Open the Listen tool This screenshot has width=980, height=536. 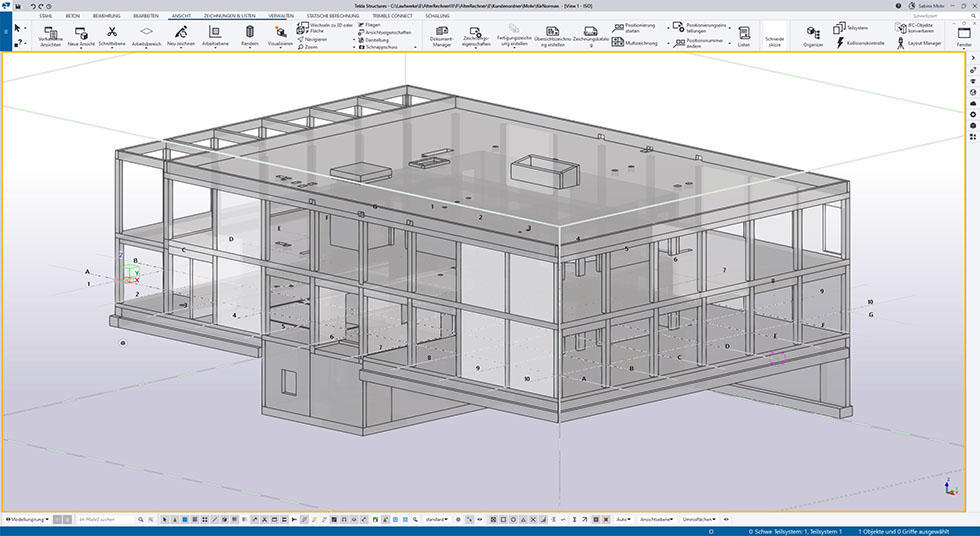(x=743, y=36)
